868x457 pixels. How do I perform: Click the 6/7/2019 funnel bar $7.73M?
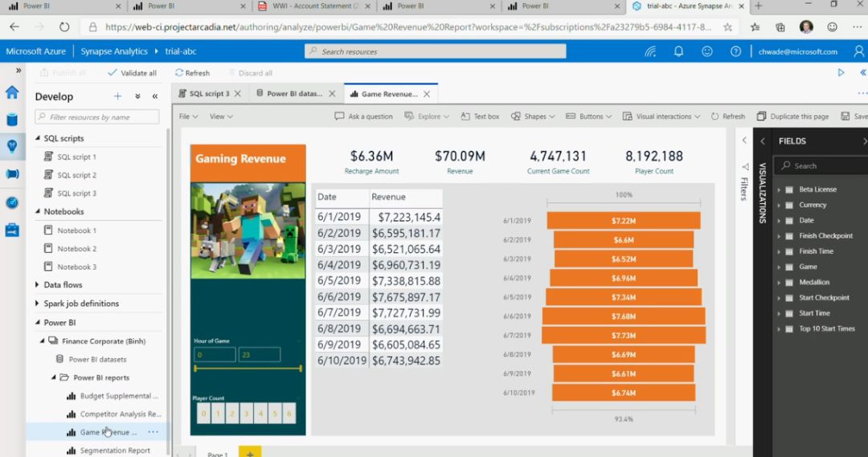624,335
